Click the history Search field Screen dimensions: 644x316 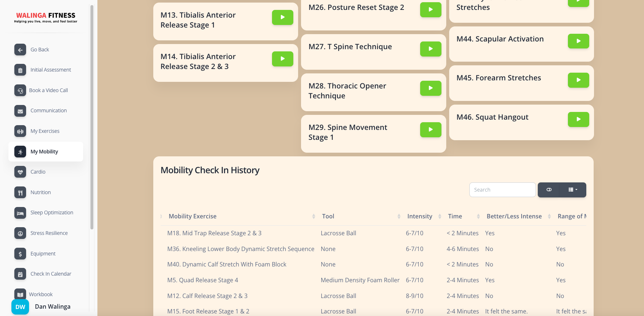click(502, 190)
